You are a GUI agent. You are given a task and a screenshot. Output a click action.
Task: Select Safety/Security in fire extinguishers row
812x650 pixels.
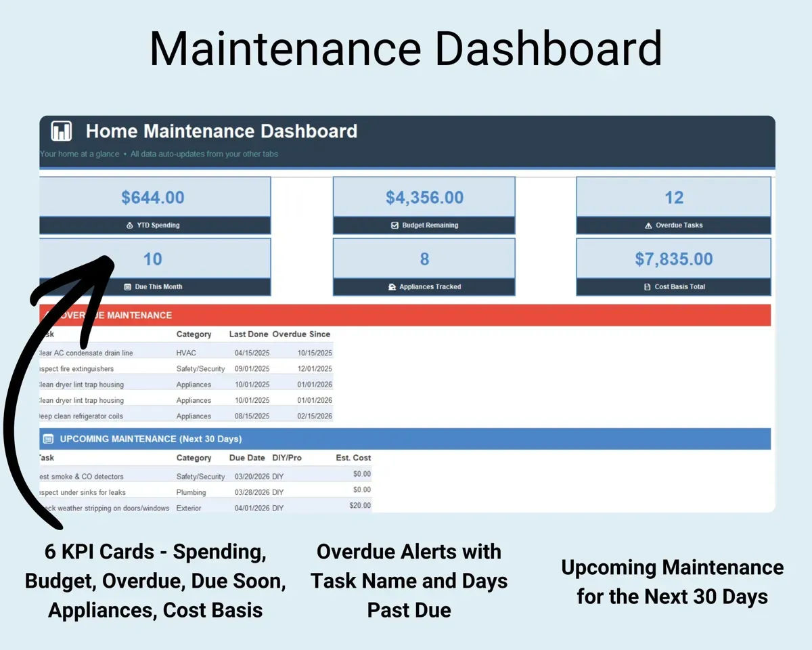click(x=200, y=369)
